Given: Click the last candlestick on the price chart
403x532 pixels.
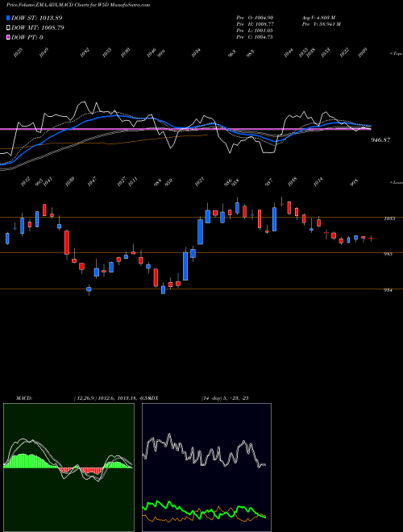Looking at the screenshot, I should (x=371, y=239).
